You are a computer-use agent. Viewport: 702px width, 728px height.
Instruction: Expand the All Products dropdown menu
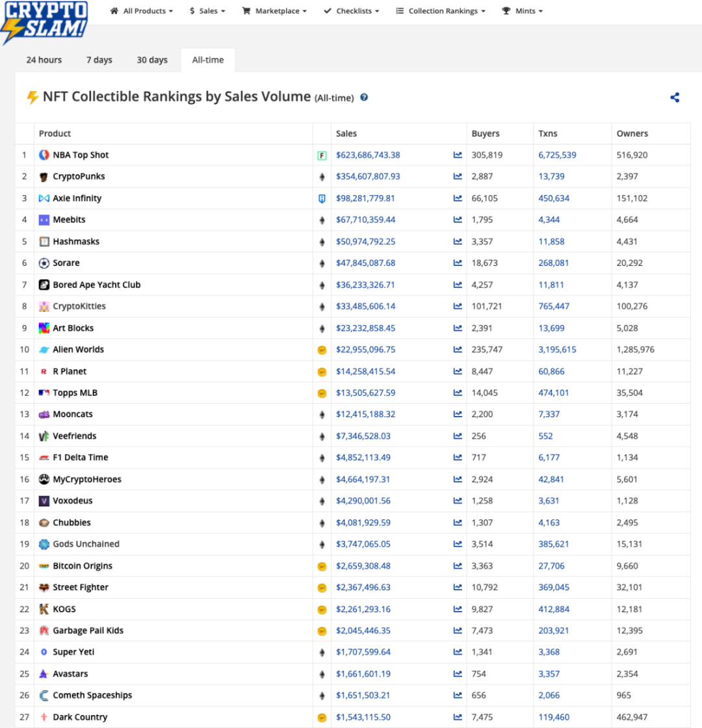(141, 10)
